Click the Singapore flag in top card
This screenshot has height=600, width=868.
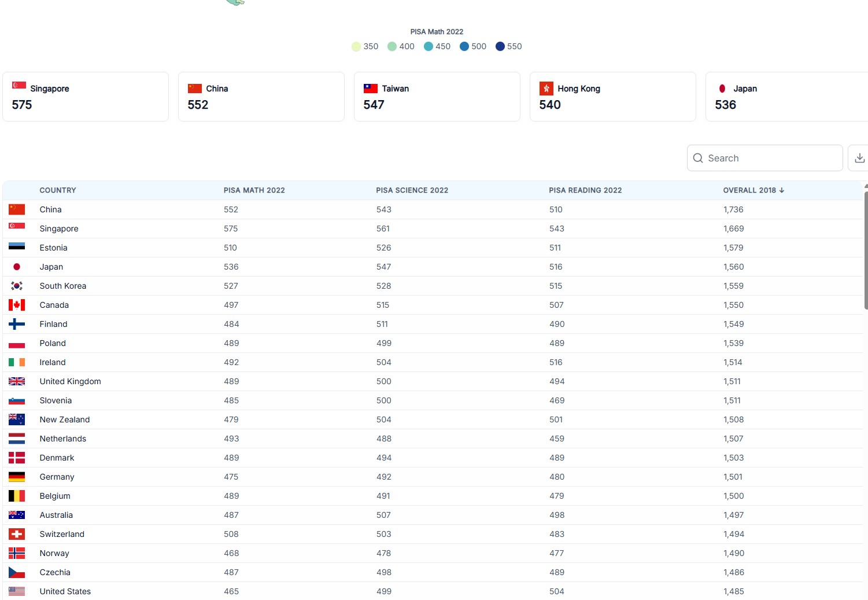[x=19, y=85]
